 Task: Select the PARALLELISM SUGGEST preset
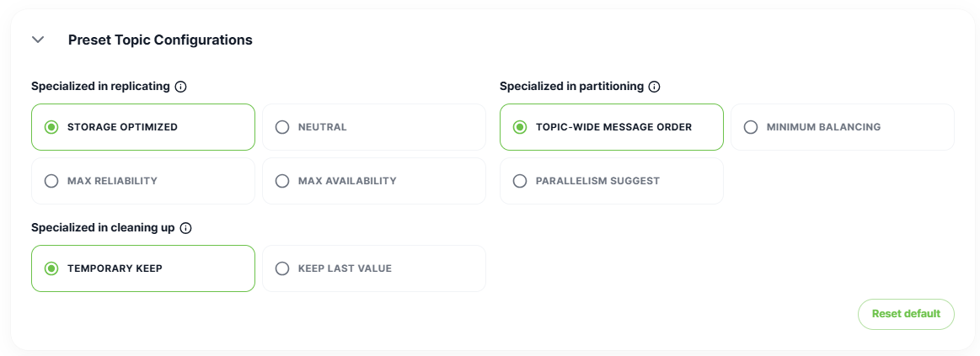coord(611,180)
